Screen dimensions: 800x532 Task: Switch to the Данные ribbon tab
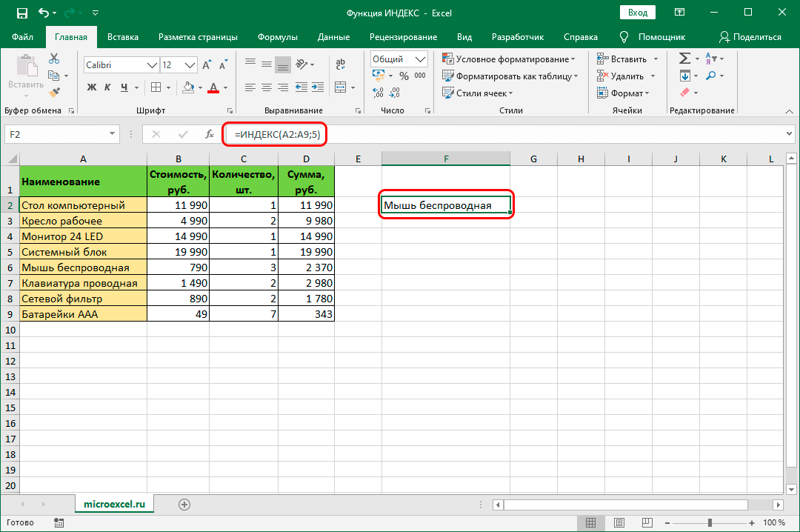pos(333,37)
